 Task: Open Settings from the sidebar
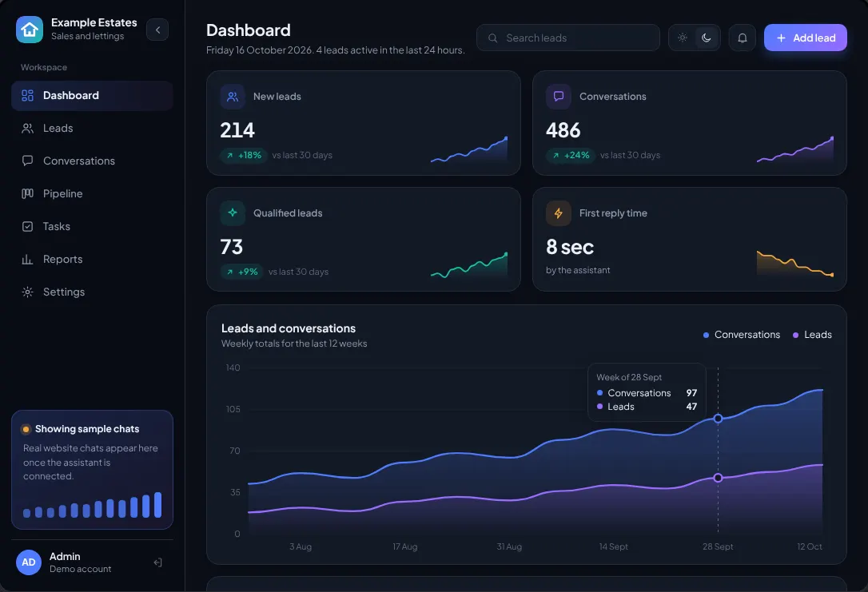click(x=92, y=292)
